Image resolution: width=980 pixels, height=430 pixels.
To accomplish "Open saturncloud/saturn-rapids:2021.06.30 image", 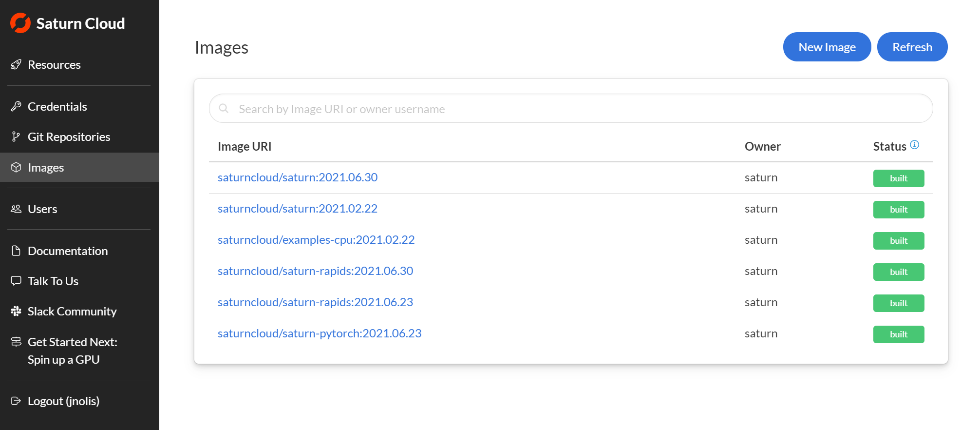I will 315,271.
